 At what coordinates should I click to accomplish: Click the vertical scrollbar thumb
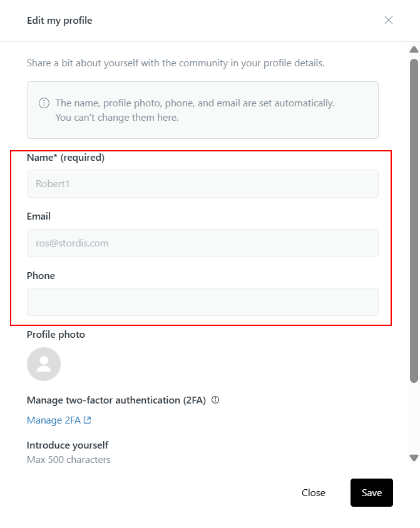pyautogui.click(x=414, y=221)
